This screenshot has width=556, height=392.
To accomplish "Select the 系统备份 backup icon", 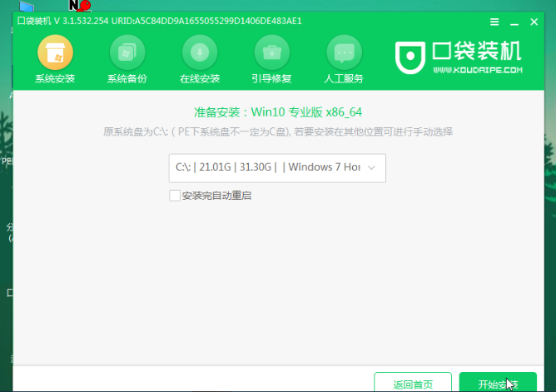I will (x=127, y=53).
